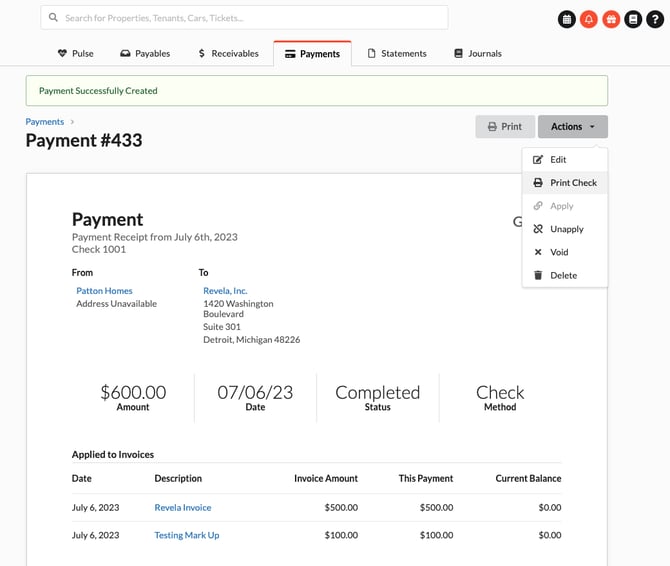Switch to the Pulse tab
This screenshot has height=566, width=670.
76,54
